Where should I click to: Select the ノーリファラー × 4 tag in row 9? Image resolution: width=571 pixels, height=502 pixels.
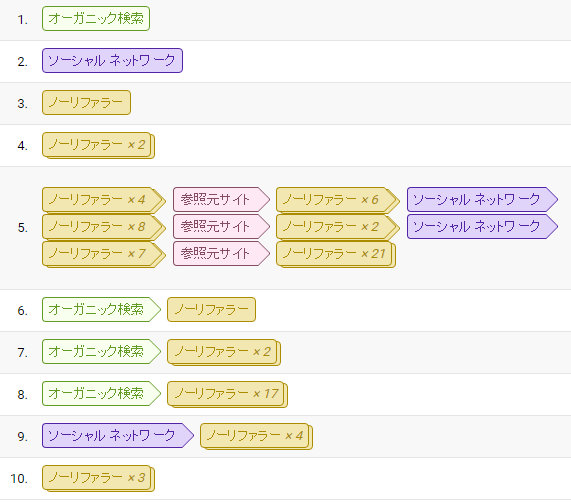256,436
